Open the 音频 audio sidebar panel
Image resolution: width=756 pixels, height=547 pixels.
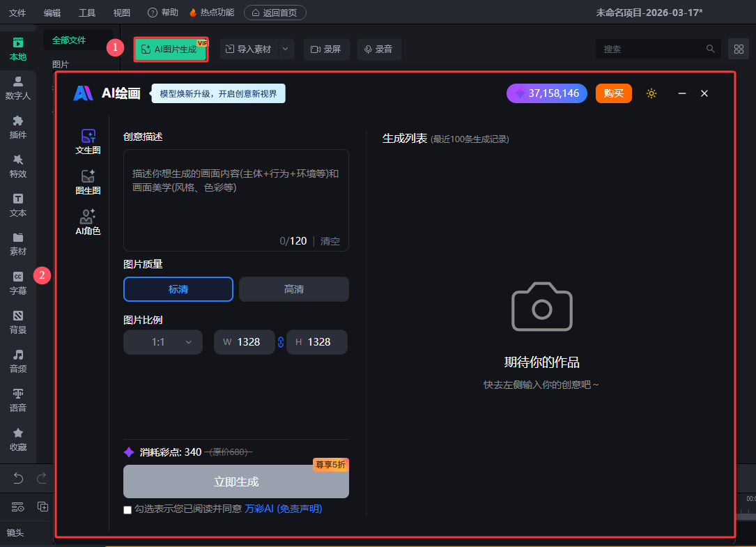pyautogui.click(x=18, y=361)
